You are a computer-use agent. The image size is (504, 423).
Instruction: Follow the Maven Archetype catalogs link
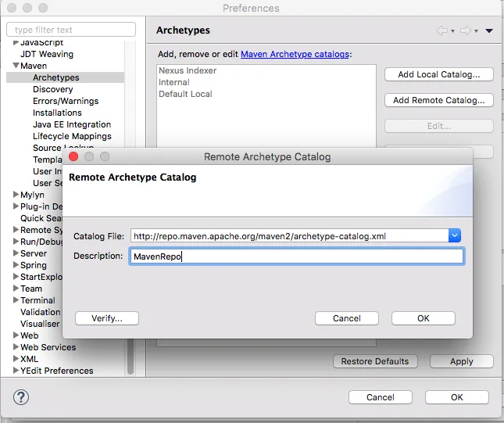click(295, 54)
